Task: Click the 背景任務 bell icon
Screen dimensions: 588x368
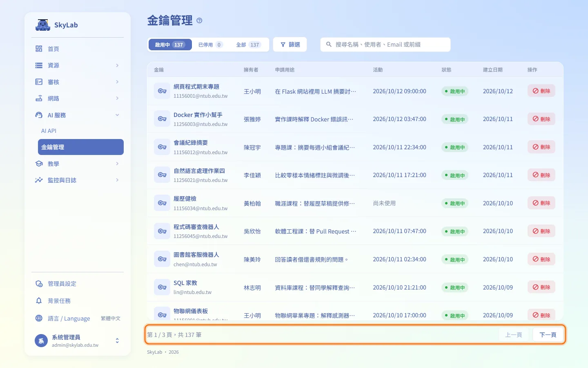Action: click(39, 301)
